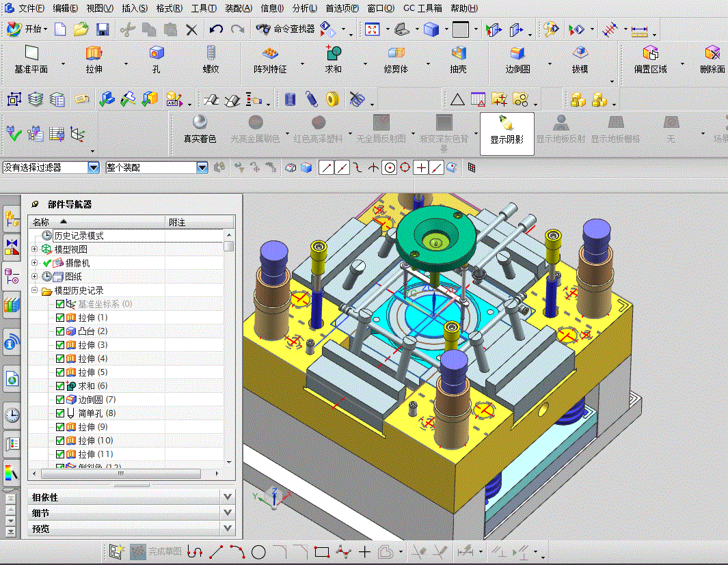Select the 边倒圆 (Edge Blend) tool
The width and height of the screenshot is (728, 565).
pos(517,53)
